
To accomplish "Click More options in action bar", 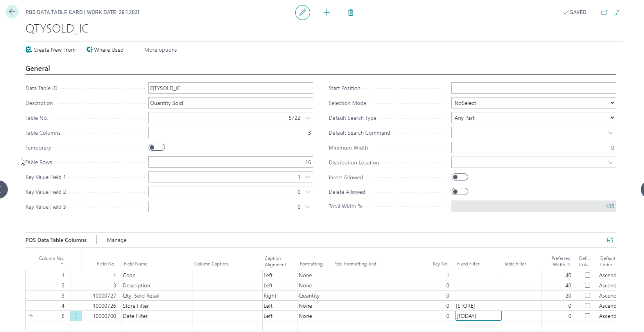I will [160, 50].
